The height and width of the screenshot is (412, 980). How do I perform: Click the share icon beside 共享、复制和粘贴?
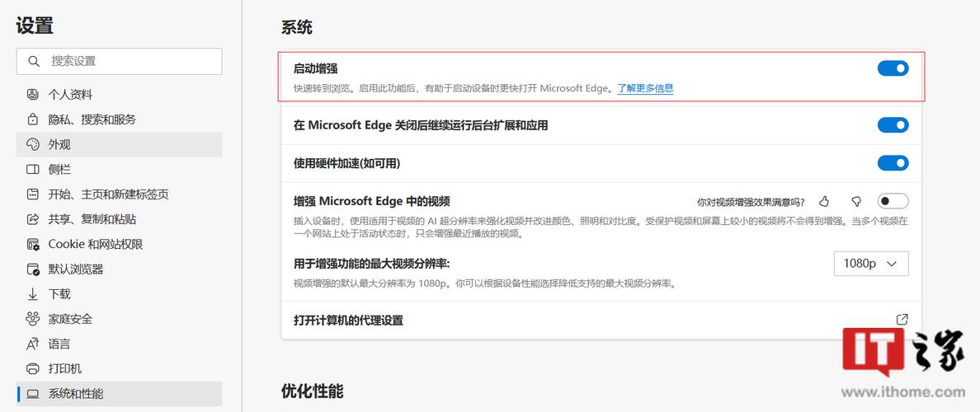coord(32,220)
